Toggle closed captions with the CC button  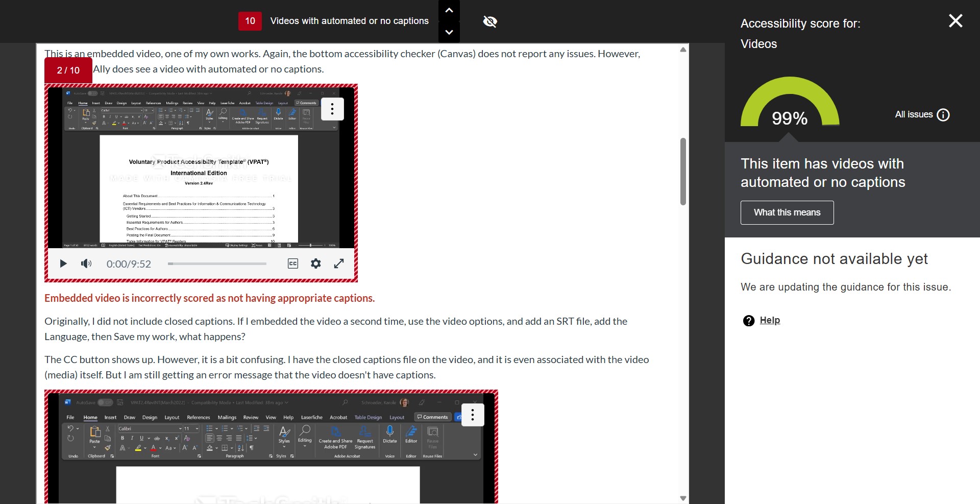point(292,263)
